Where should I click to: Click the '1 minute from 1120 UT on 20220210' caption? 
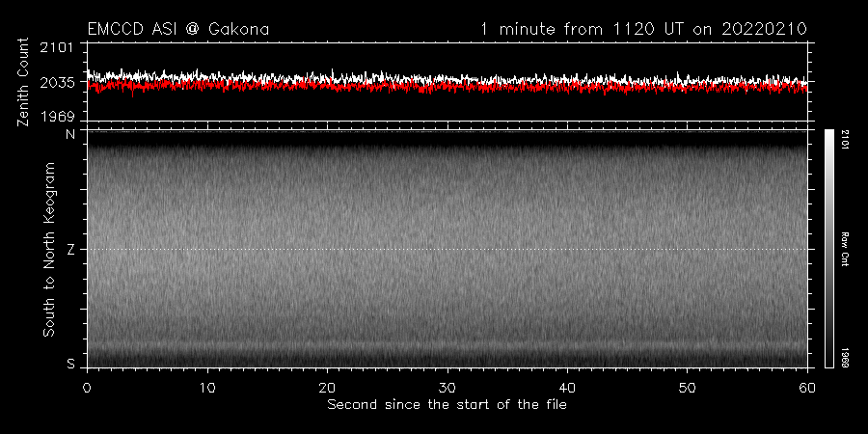coord(643,29)
